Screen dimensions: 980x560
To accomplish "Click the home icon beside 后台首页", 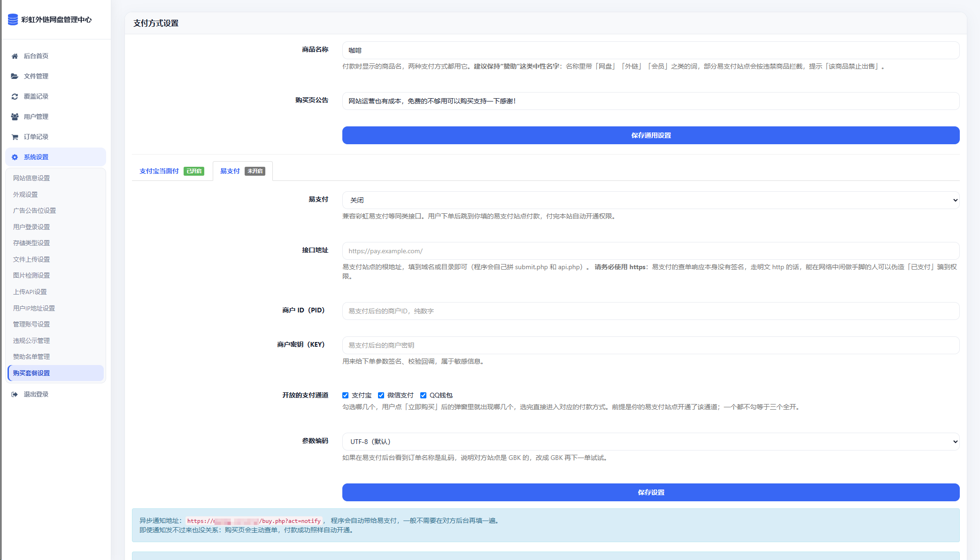I will point(15,56).
